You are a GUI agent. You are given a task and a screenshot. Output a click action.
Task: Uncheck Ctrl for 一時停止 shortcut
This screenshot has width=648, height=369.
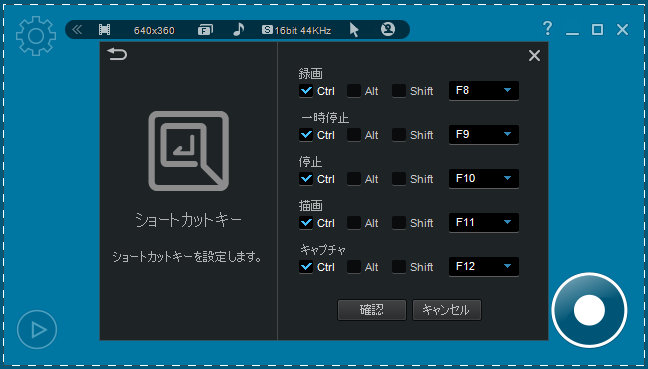(306, 135)
